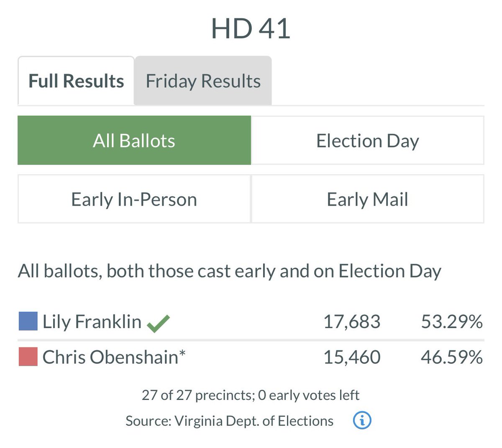
Task: Click the 46.59% vote share
Action: pos(451,357)
